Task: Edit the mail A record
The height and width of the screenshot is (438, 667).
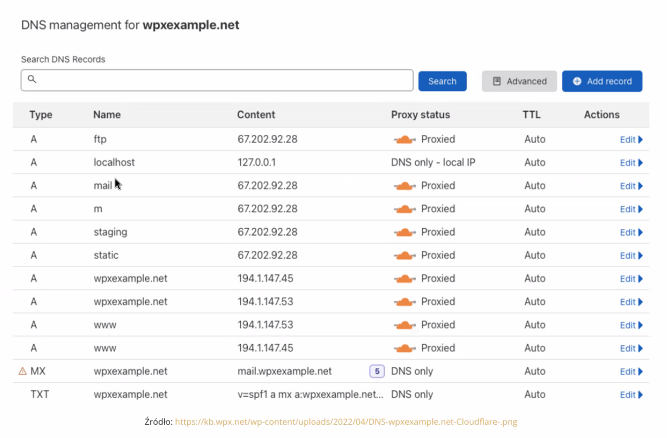Action: click(x=631, y=186)
